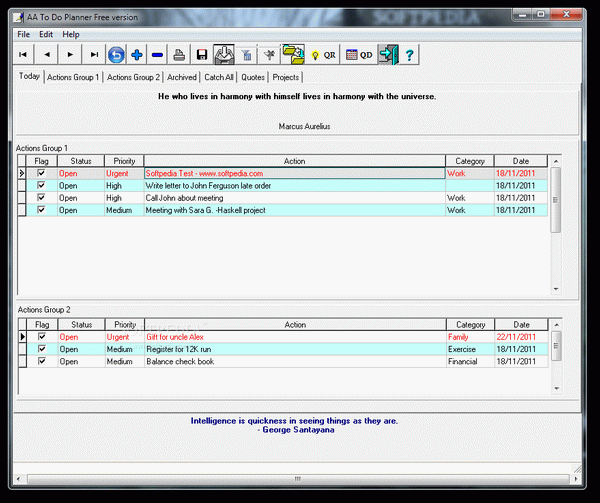This screenshot has width=600, height=503.
Task: Open the Archived tab
Action: point(182,77)
